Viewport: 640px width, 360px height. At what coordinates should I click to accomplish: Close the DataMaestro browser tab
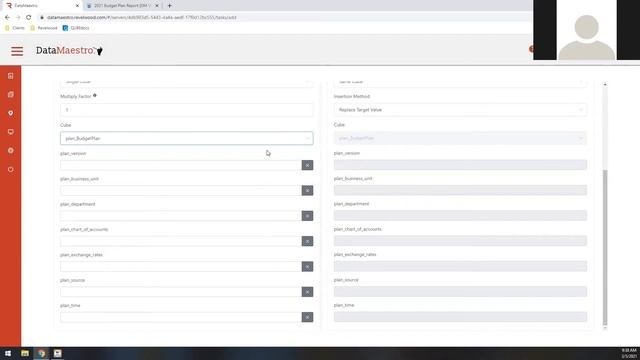[x=77, y=6]
